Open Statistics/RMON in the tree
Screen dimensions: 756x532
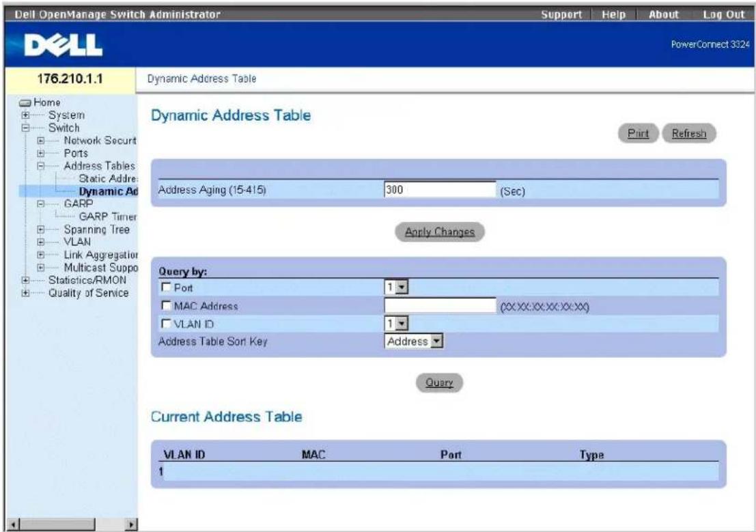click(x=87, y=280)
